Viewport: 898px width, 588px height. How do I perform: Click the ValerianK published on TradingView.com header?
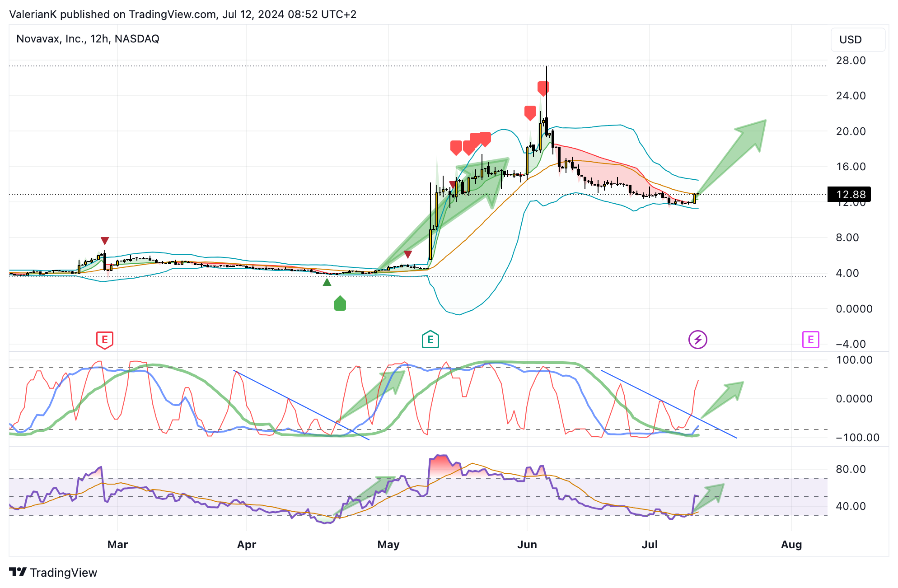coord(182,14)
